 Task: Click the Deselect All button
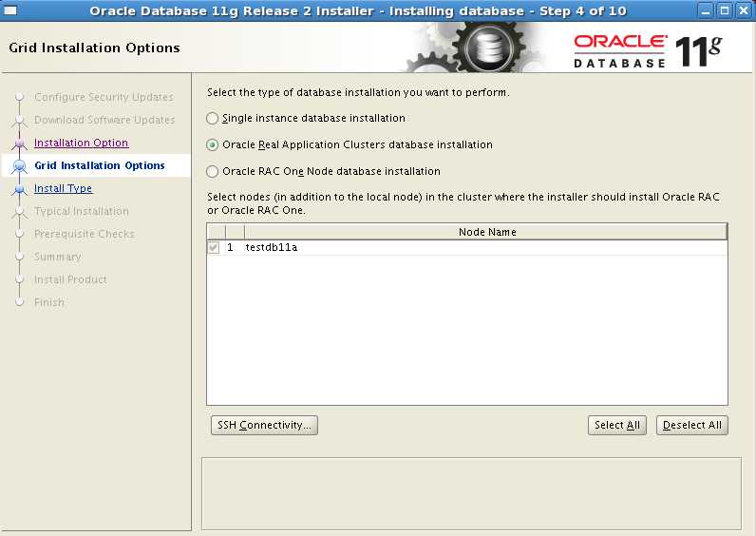(691, 425)
